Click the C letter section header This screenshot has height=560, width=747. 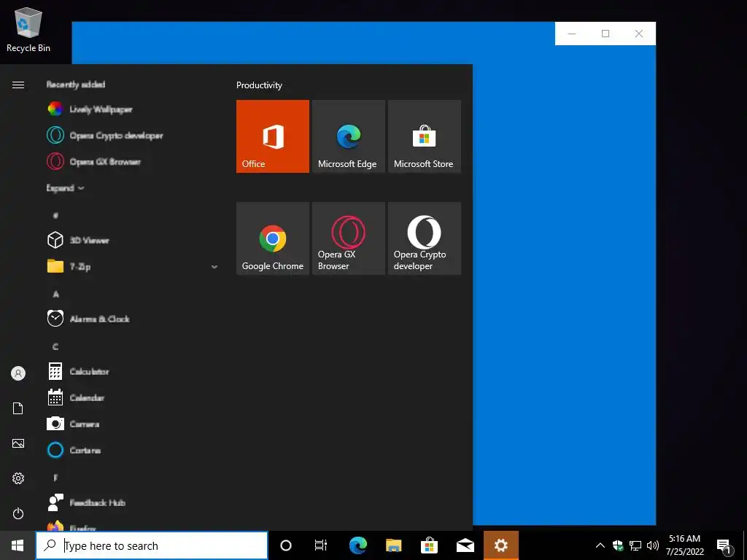tap(55, 346)
